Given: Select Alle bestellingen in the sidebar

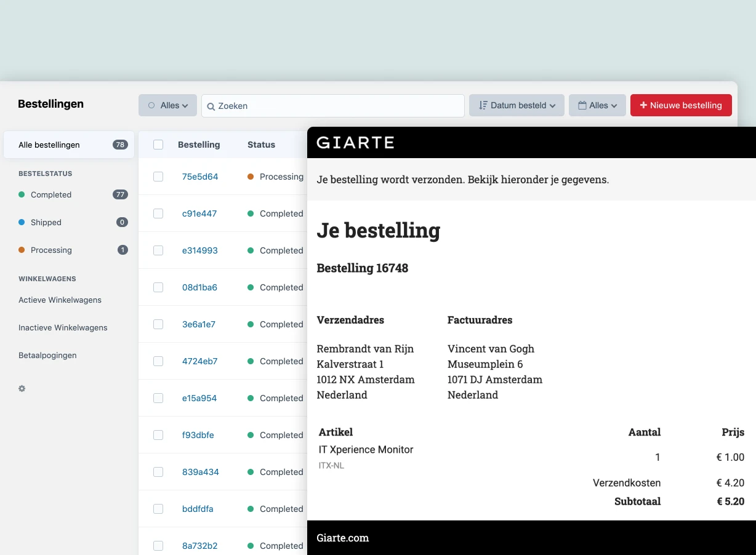Looking at the screenshot, I should pos(69,145).
